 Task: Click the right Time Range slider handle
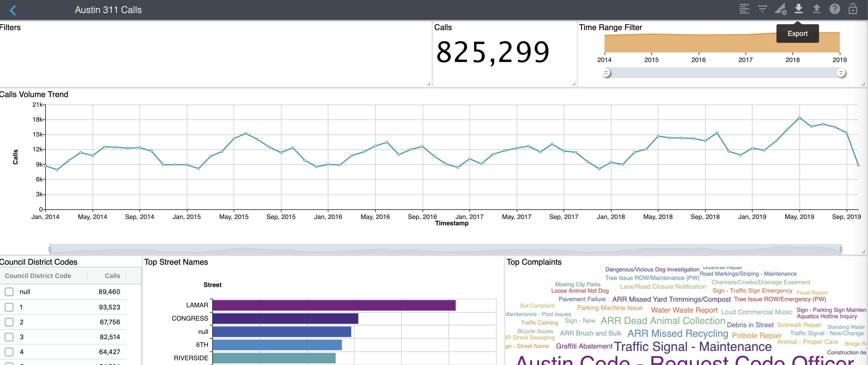tap(841, 73)
